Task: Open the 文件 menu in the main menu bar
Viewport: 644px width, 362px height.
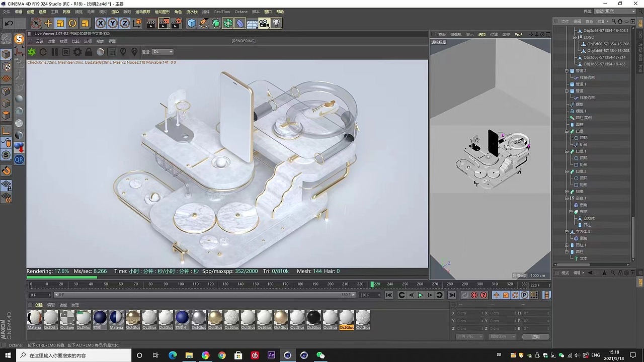Action: [x=7, y=12]
